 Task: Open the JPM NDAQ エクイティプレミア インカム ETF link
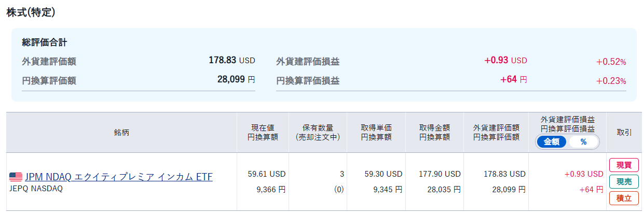coord(119,177)
